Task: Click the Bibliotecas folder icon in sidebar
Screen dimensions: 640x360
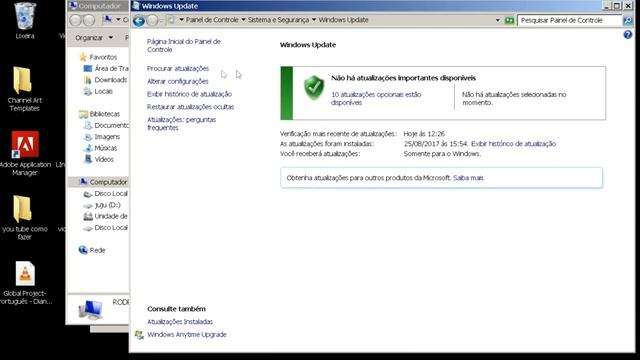Action: tap(83, 114)
